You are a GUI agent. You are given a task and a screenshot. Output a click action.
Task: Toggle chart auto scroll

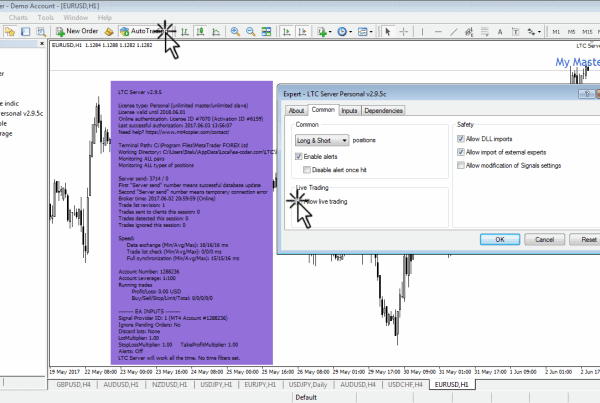tap(286, 32)
